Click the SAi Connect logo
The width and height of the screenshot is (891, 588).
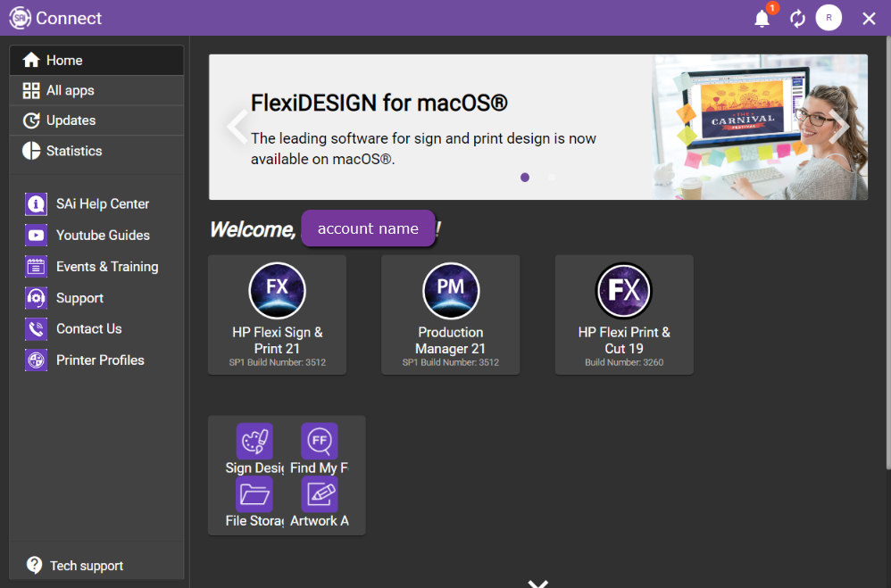click(x=20, y=18)
